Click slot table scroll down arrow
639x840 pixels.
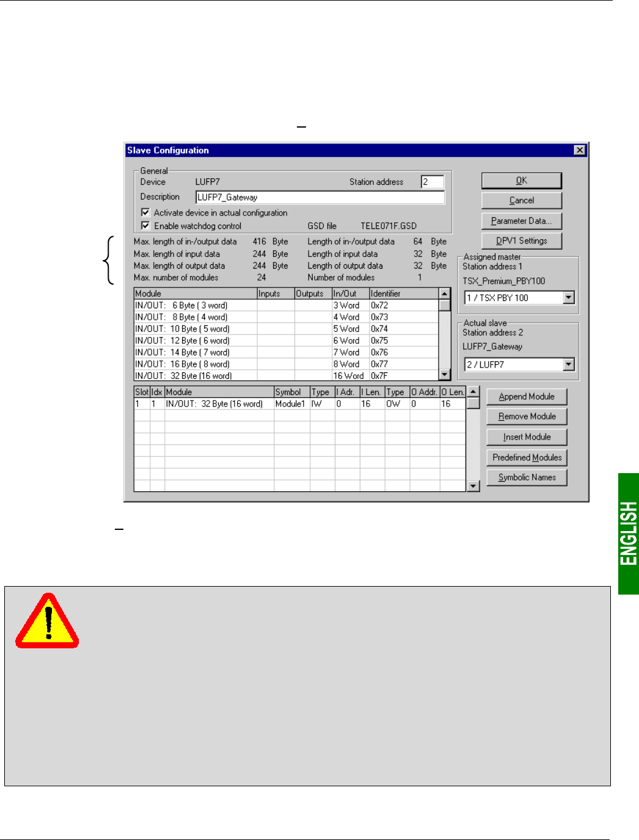[473, 486]
